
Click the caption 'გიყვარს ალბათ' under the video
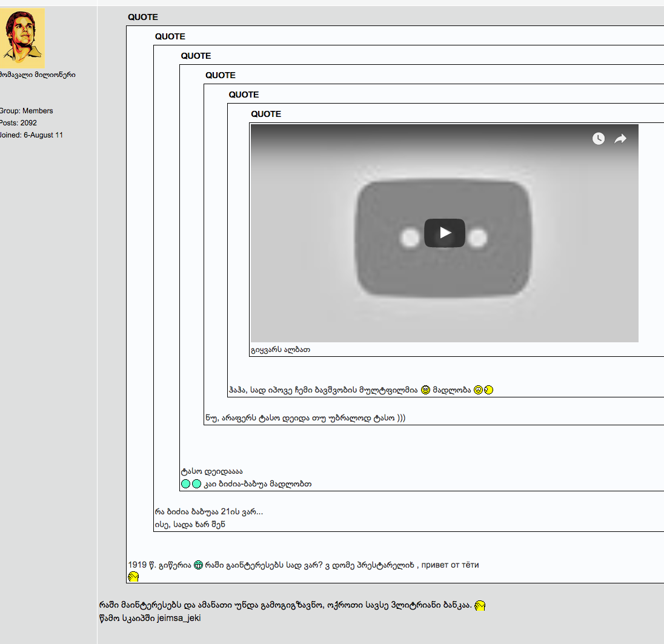click(x=281, y=350)
